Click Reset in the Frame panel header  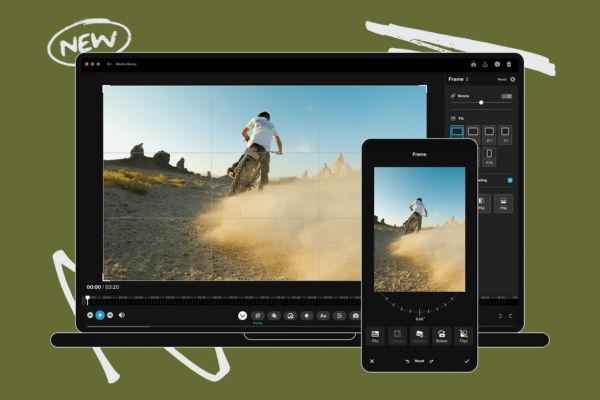pyautogui.click(x=501, y=78)
